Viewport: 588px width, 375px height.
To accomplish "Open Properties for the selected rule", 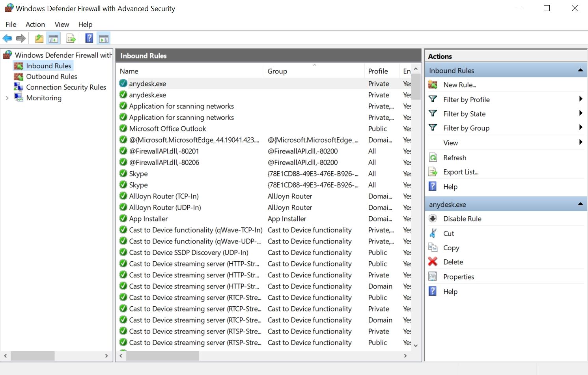I will tap(458, 277).
